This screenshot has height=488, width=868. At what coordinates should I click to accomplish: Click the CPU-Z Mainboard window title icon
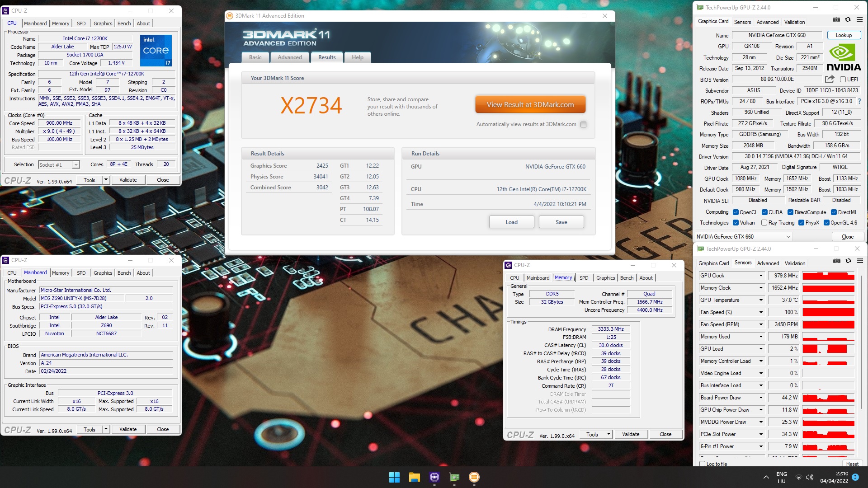pyautogui.click(x=5, y=260)
